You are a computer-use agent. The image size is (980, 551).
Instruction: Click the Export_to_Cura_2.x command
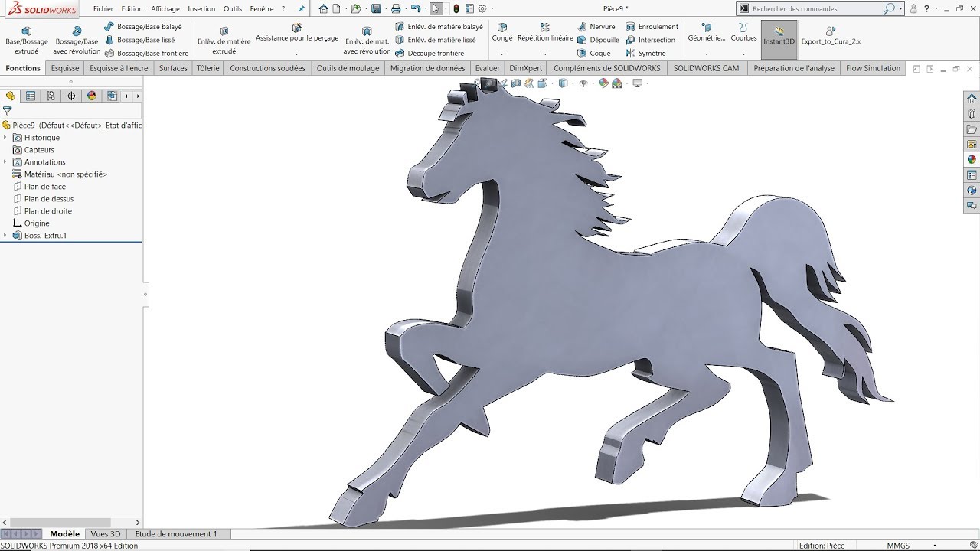point(831,36)
